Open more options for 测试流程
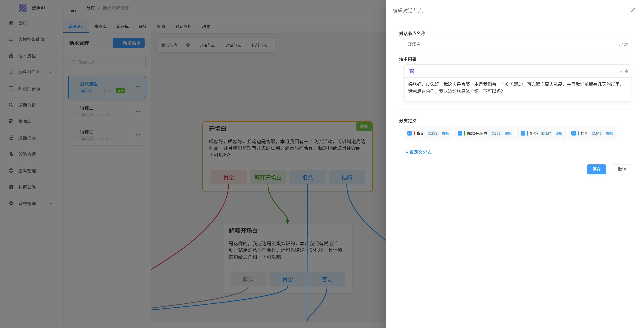 click(x=138, y=87)
